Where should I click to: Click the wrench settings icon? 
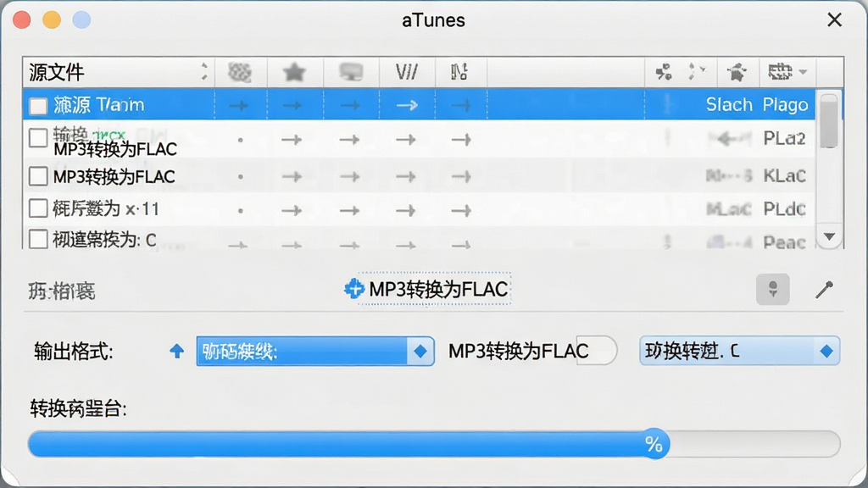coord(824,289)
